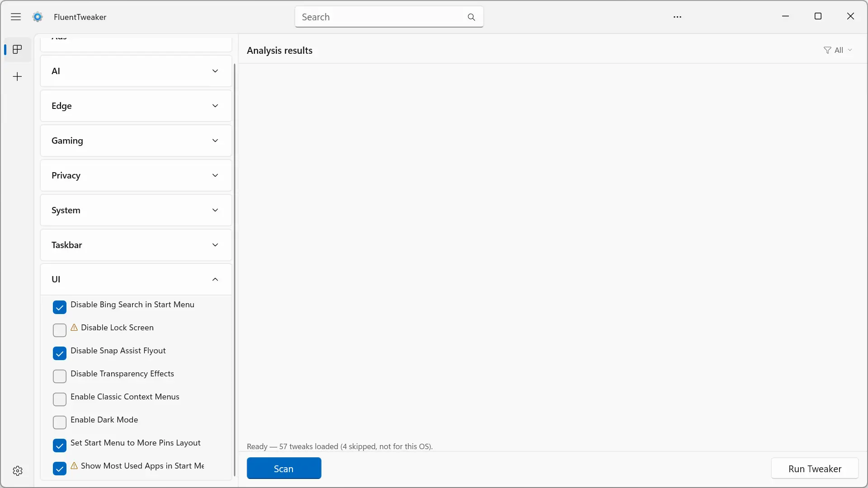Expand the AI category
This screenshot has width=868, height=488.
136,71
